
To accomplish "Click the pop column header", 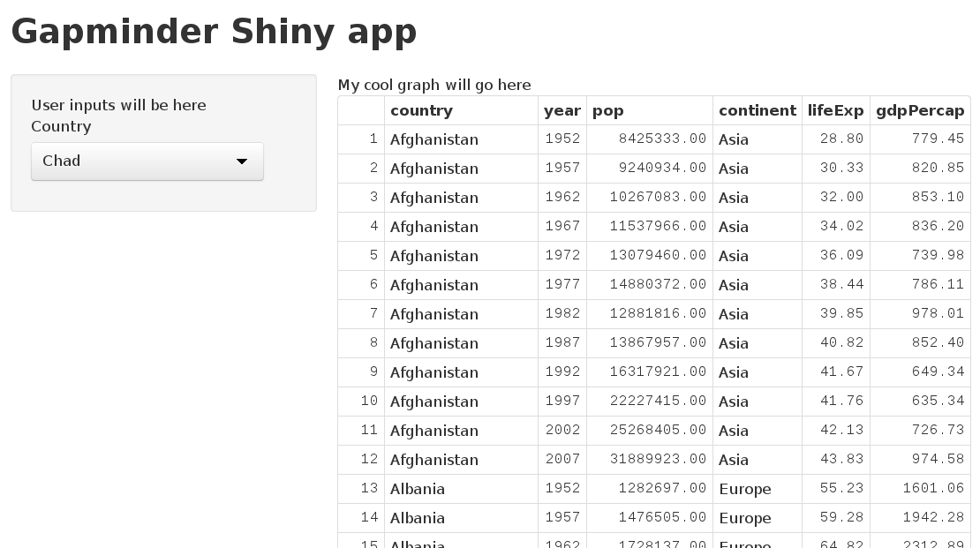I will (608, 110).
